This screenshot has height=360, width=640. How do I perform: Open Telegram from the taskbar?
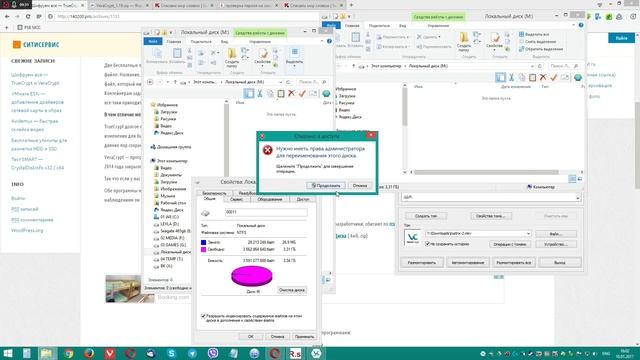[192, 353]
